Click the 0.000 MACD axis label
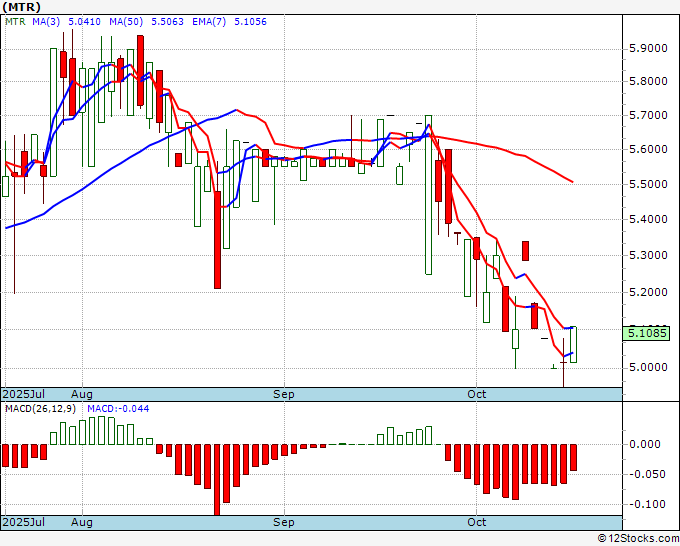 tap(645, 444)
